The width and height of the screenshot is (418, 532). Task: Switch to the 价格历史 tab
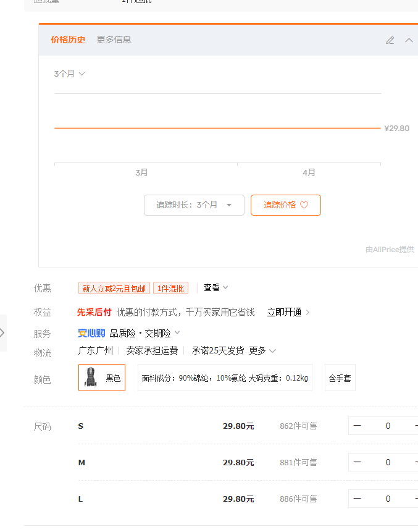coord(68,40)
